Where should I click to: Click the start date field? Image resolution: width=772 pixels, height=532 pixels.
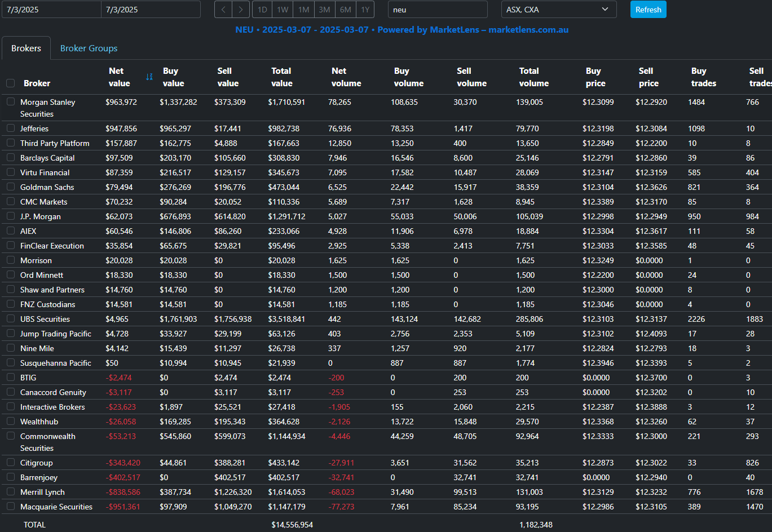coord(51,10)
